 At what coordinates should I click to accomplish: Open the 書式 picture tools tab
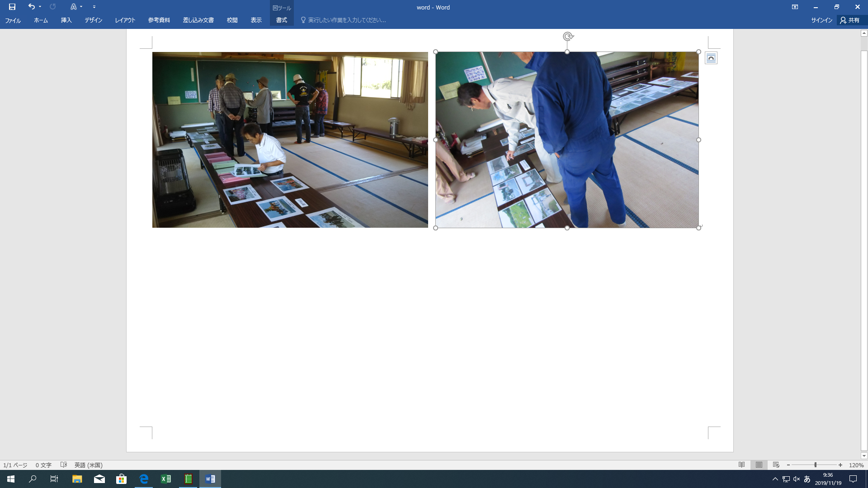282,20
